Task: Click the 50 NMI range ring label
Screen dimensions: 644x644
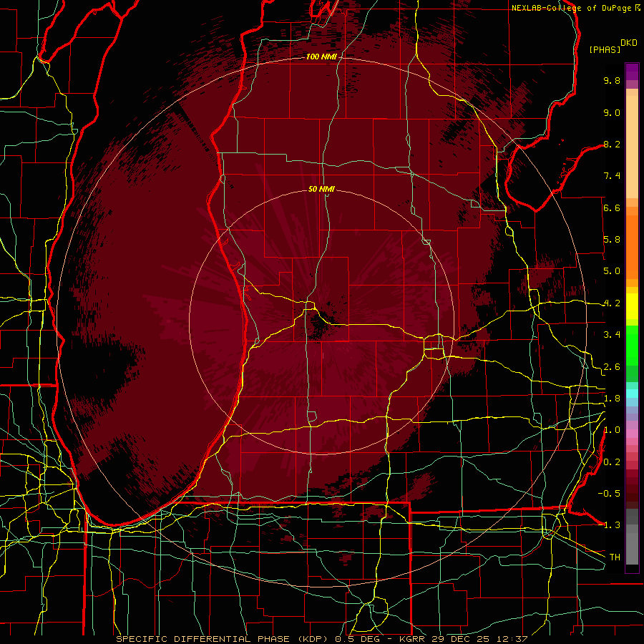Action: tap(321, 189)
